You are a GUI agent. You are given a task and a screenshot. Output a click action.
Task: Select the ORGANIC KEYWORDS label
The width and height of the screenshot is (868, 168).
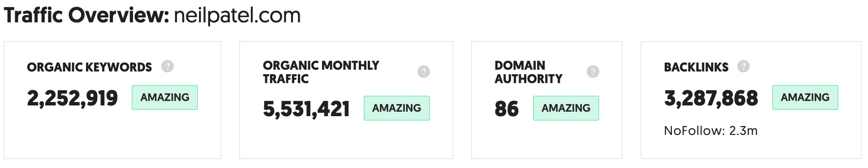click(x=90, y=67)
